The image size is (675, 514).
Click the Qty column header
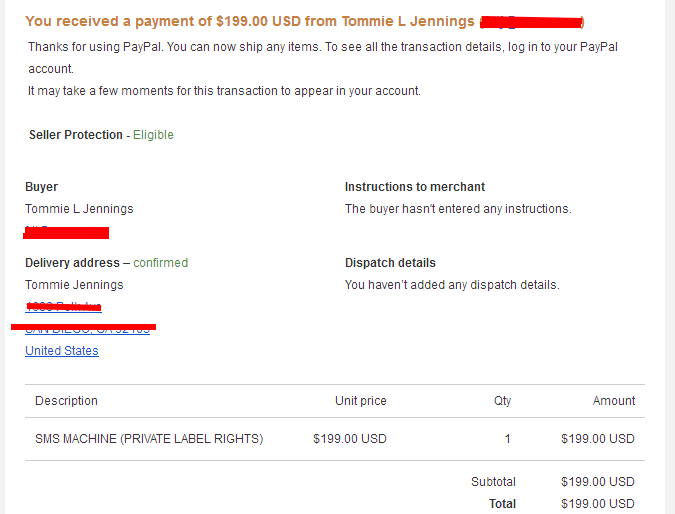[x=502, y=401]
